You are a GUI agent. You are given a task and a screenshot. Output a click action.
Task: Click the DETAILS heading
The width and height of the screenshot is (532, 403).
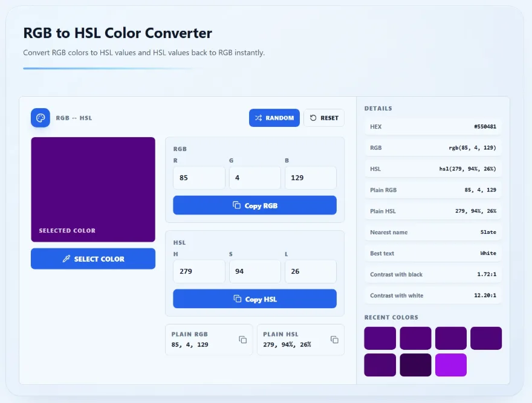pyautogui.click(x=378, y=108)
